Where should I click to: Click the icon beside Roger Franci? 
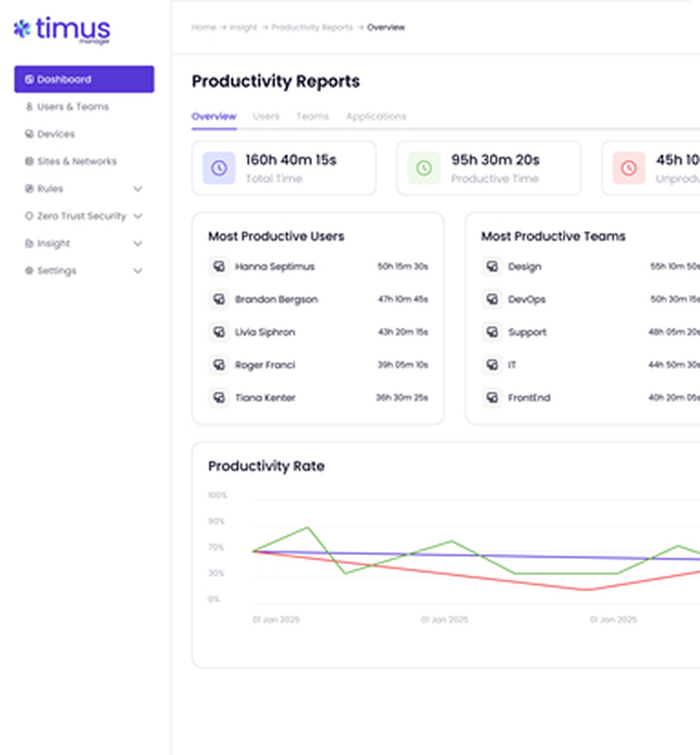(x=219, y=364)
